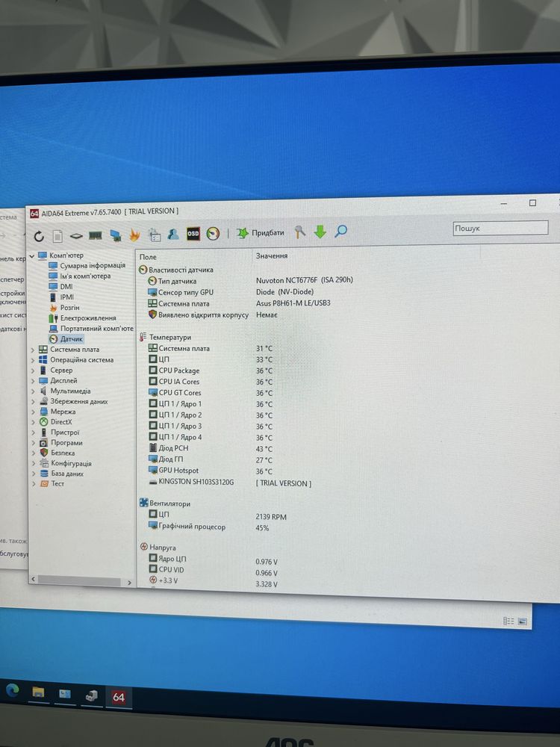The width and height of the screenshot is (560, 747).
Task: Open the Control Panel taskbar icon
Action: tap(65, 694)
